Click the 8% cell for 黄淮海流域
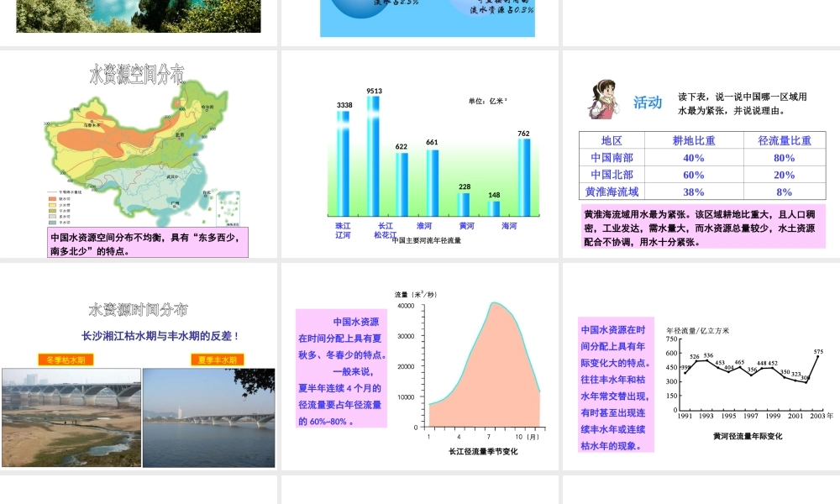The image size is (840, 504). [x=785, y=192]
